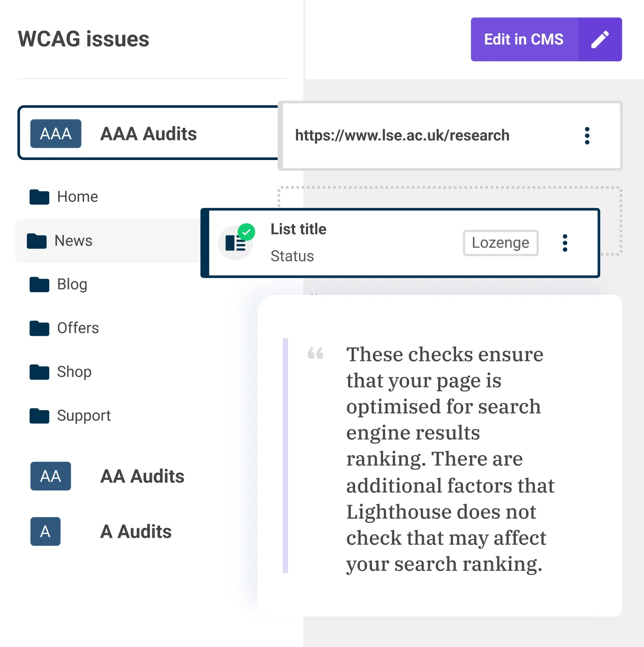The height and width of the screenshot is (647, 644).
Task: Click the Support folder icon
Action: click(39, 416)
